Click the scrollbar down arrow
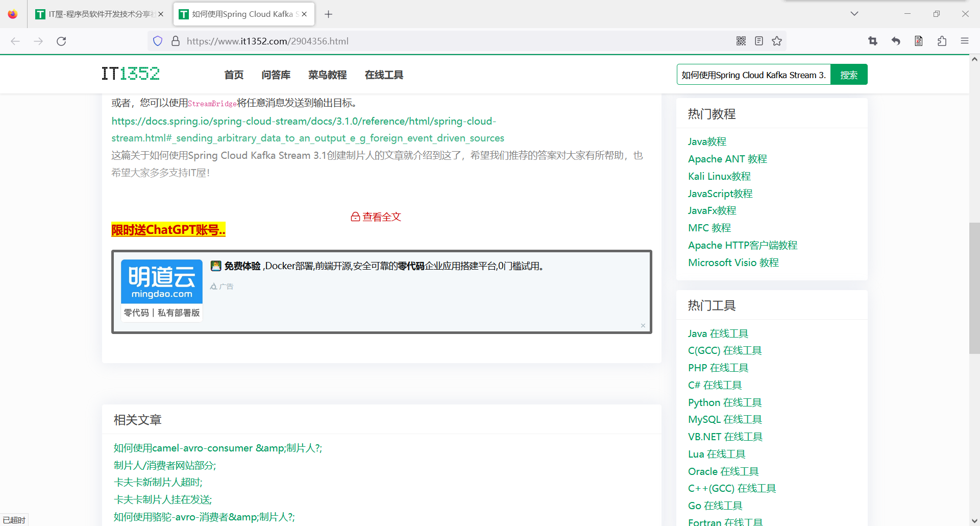The width and height of the screenshot is (980, 526). (x=974, y=520)
